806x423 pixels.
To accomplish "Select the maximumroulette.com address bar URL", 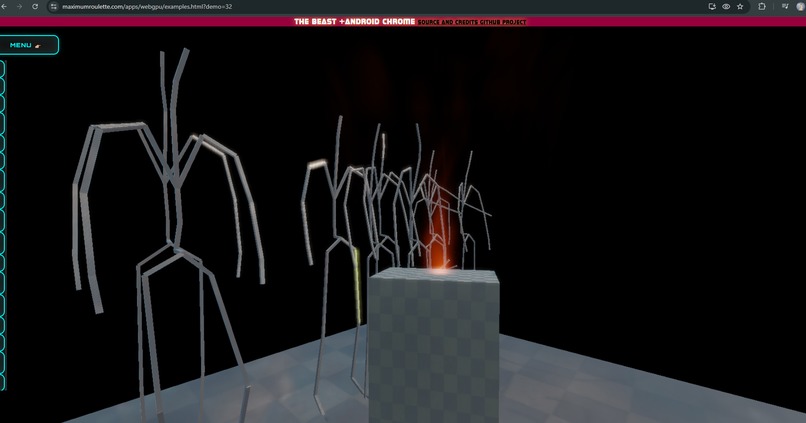I will 147,7.
